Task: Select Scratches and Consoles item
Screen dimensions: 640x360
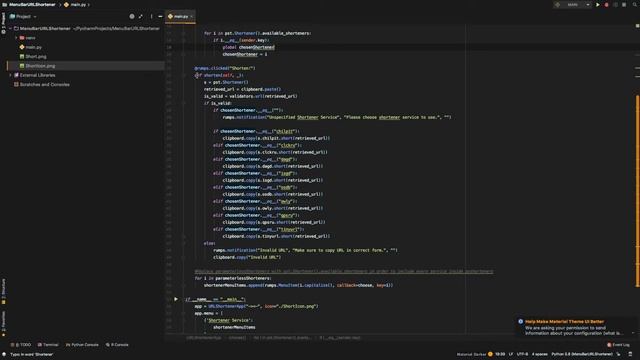Action: [x=42, y=84]
